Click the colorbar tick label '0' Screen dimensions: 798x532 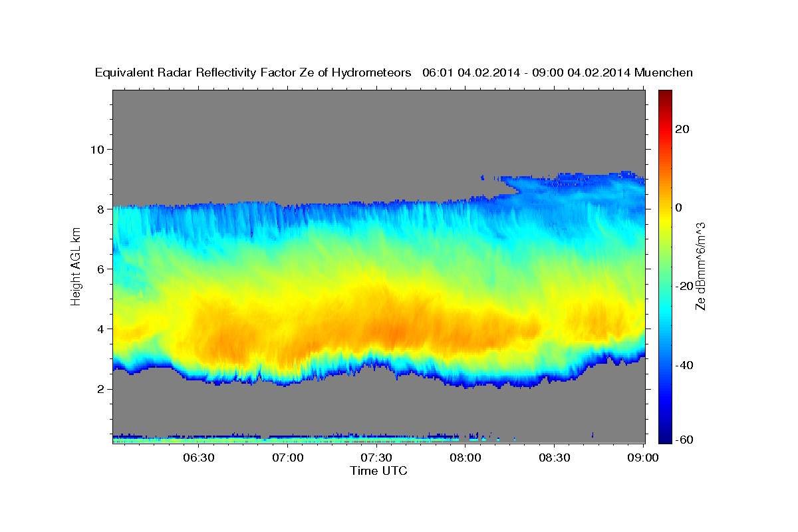680,207
